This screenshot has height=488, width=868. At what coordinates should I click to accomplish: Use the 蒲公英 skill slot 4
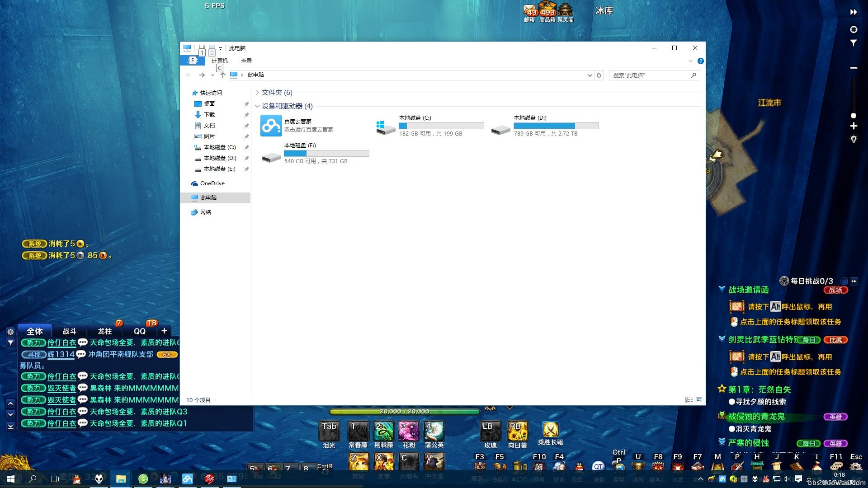[x=434, y=431]
